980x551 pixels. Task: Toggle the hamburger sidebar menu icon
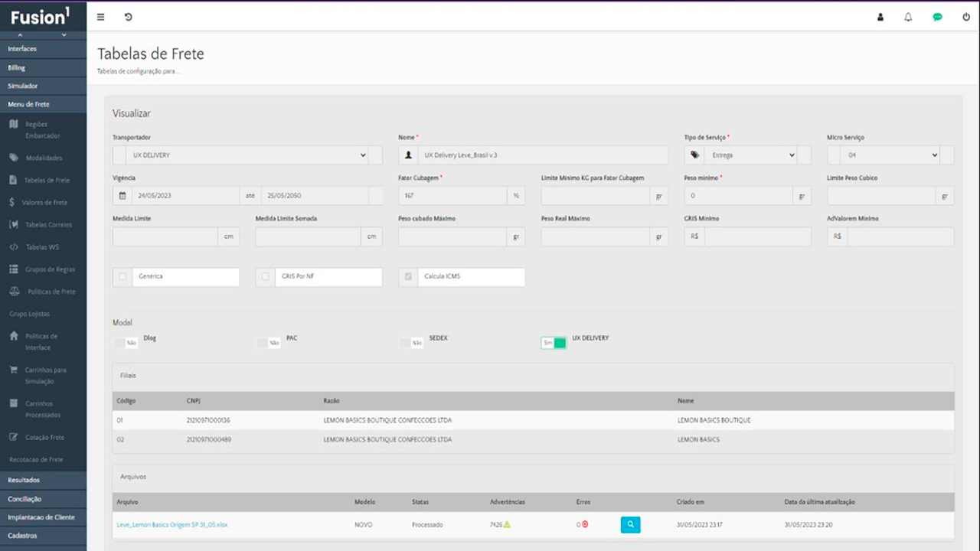point(100,17)
